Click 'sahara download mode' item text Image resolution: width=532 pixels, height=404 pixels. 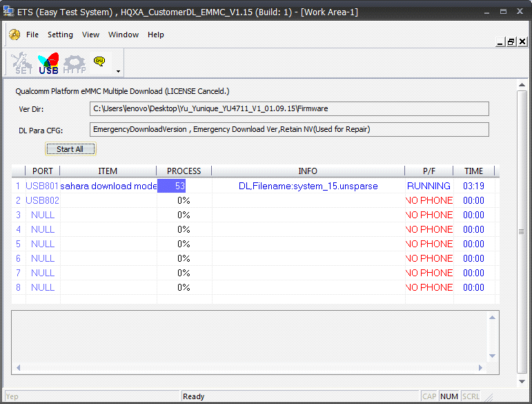pyautogui.click(x=108, y=186)
